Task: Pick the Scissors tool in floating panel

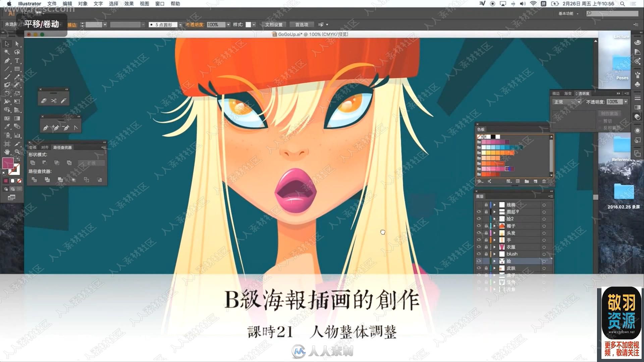Action: pos(54,101)
